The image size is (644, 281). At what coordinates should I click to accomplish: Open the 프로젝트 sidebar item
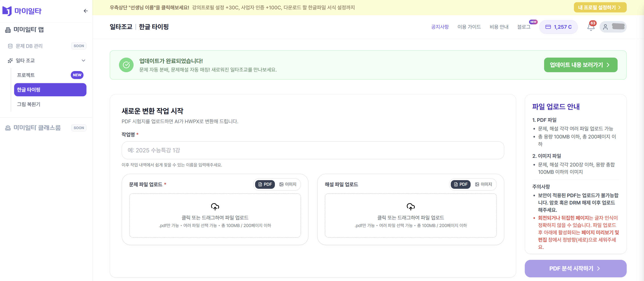[x=26, y=75]
